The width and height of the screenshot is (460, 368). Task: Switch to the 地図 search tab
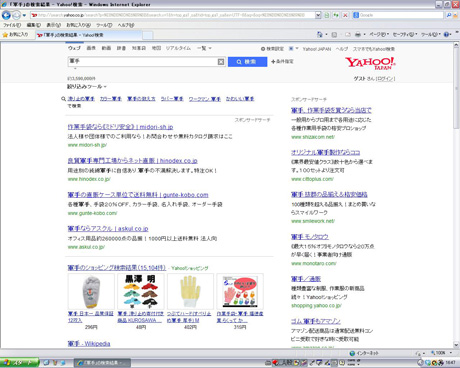tap(156, 48)
